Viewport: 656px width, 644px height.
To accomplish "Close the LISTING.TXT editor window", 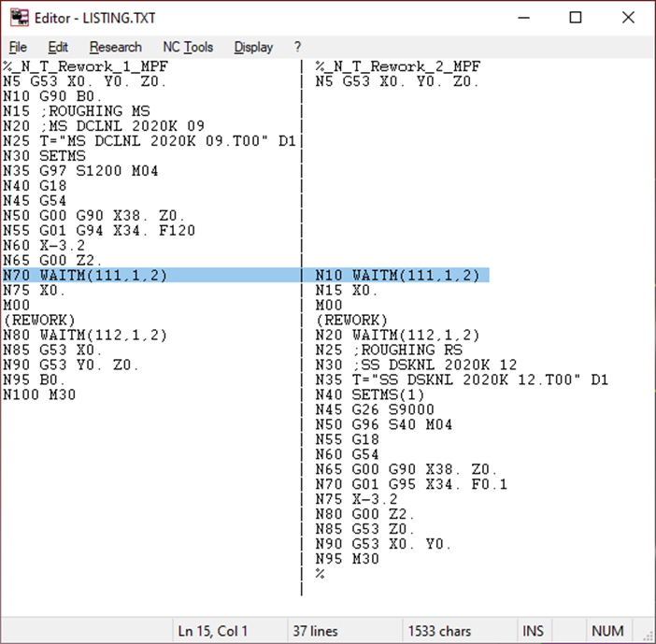I will pos(628,18).
